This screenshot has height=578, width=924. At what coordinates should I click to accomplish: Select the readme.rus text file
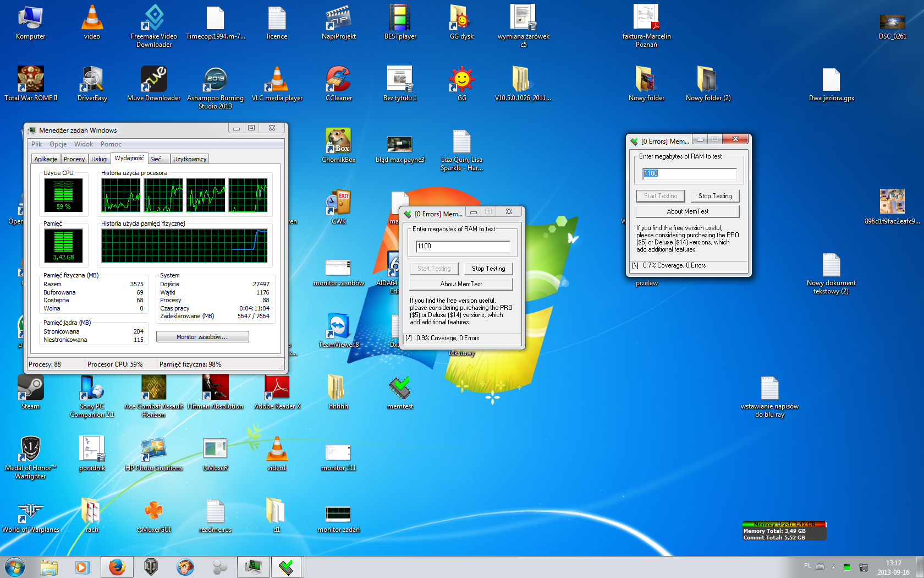coord(216,516)
